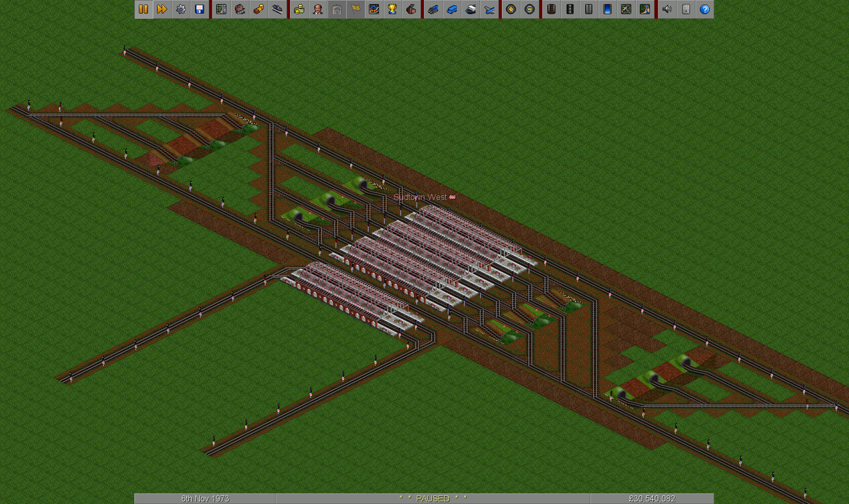Click the date 6th Nov 1973
This screenshot has width=849, height=504.
[205, 499]
